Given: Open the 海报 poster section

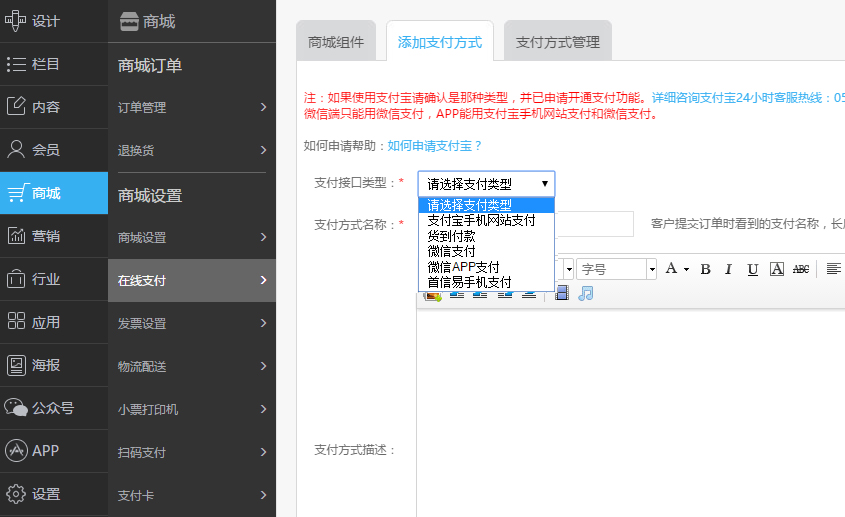Looking at the screenshot, I should click(54, 365).
